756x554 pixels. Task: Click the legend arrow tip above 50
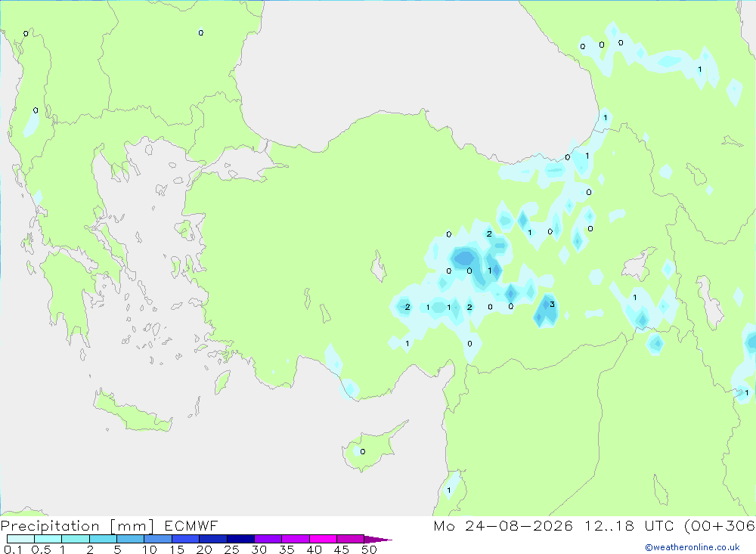coord(378,539)
